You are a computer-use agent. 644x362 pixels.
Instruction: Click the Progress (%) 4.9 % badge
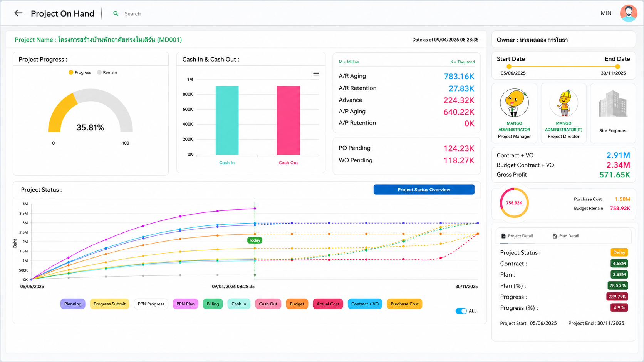pyautogui.click(x=619, y=308)
